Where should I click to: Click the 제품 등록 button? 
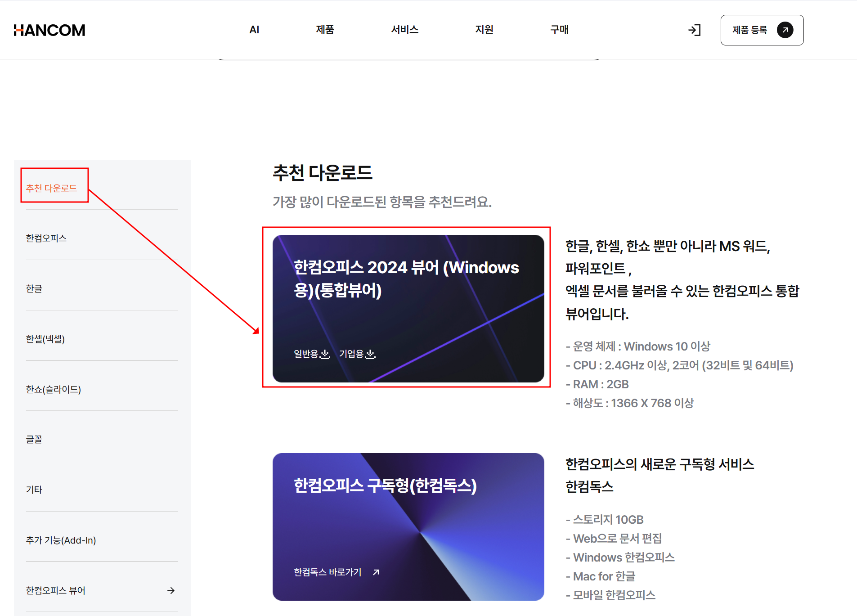pos(762,30)
